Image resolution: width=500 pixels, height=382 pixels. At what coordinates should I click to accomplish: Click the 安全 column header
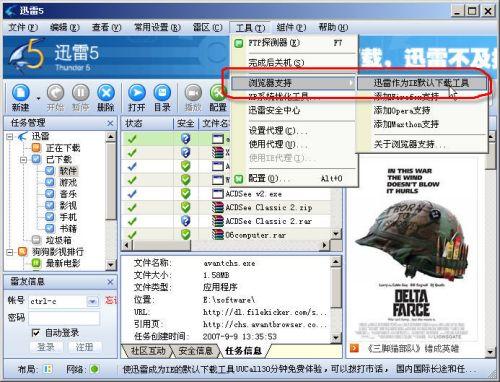[186, 123]
